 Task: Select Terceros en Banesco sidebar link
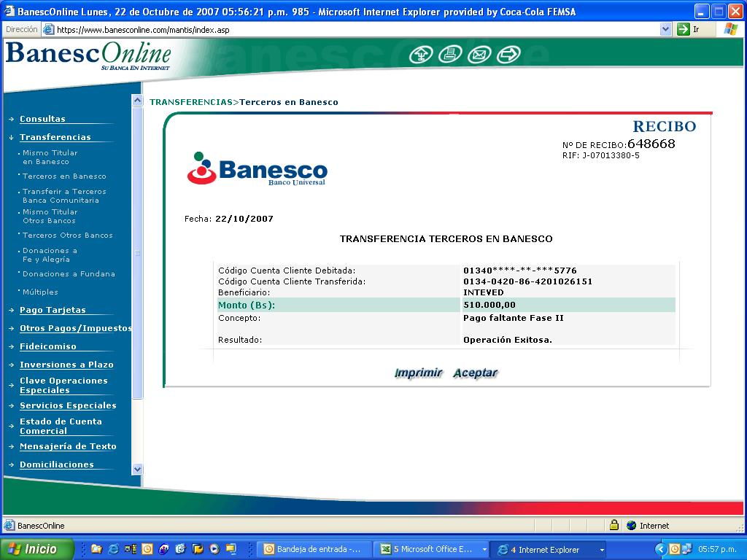pyautogui.click(x=64, y=176)
